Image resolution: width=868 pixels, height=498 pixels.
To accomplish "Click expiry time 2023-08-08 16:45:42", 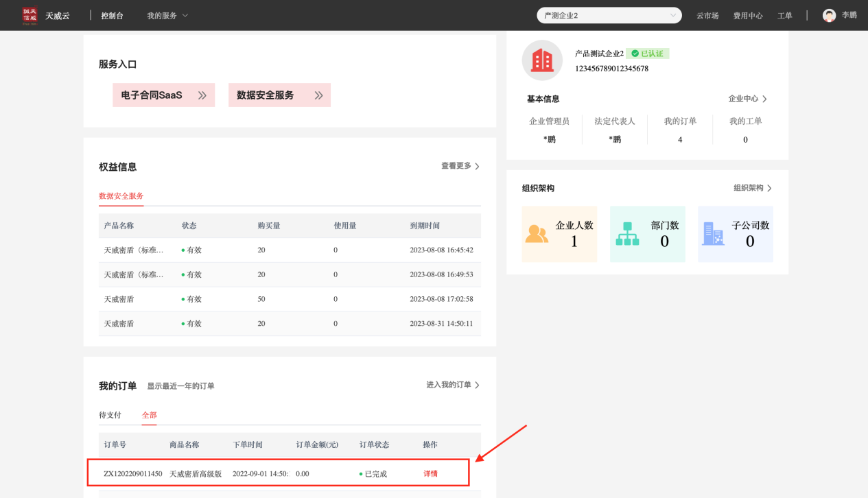I will [x=441, y=250].
